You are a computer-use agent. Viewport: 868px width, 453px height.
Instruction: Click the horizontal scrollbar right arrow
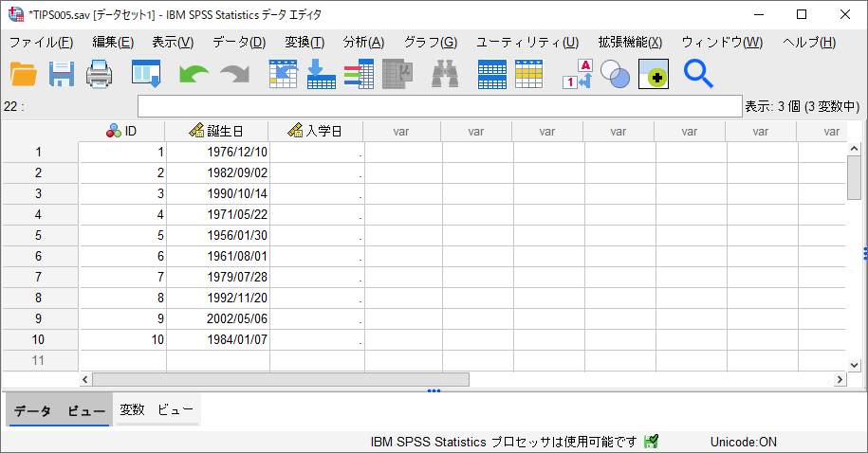pos(840,379)
